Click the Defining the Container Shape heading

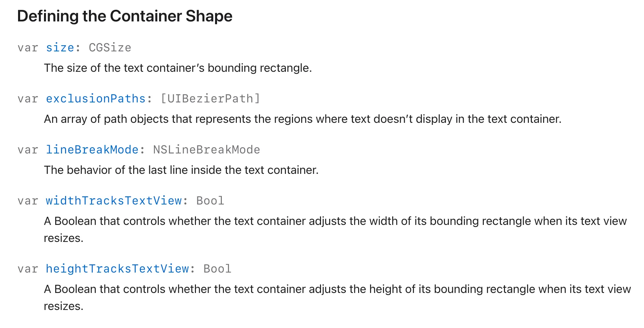click(x=125, y=16)
